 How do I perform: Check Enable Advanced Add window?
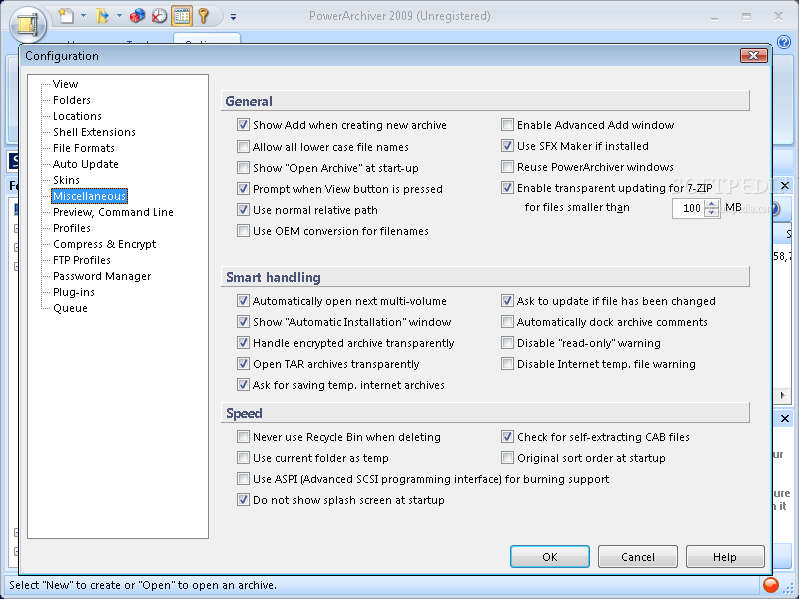coord(507,125)
